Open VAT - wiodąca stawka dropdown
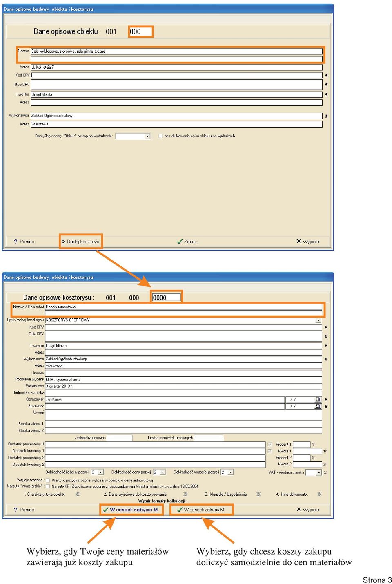392x584 pixels. 319,472
